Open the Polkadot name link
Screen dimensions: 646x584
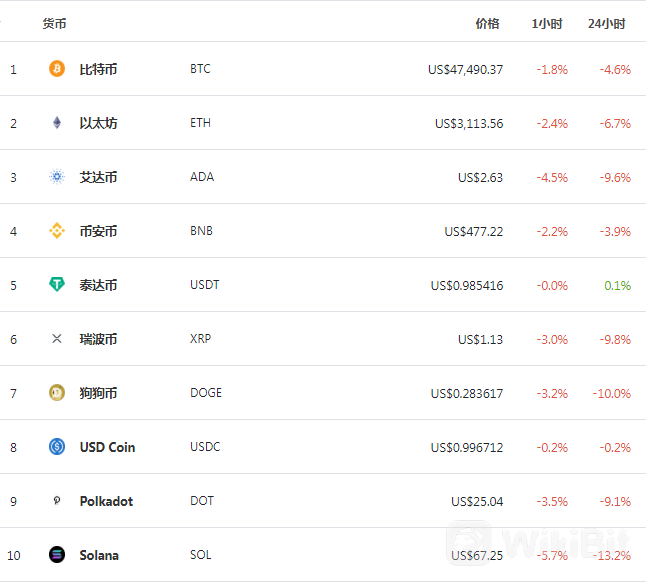(x=106, y=501)
